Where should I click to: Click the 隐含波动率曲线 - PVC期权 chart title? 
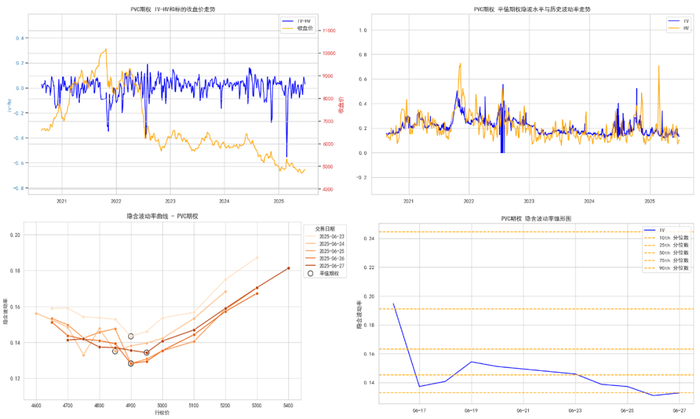pos(162,216)
